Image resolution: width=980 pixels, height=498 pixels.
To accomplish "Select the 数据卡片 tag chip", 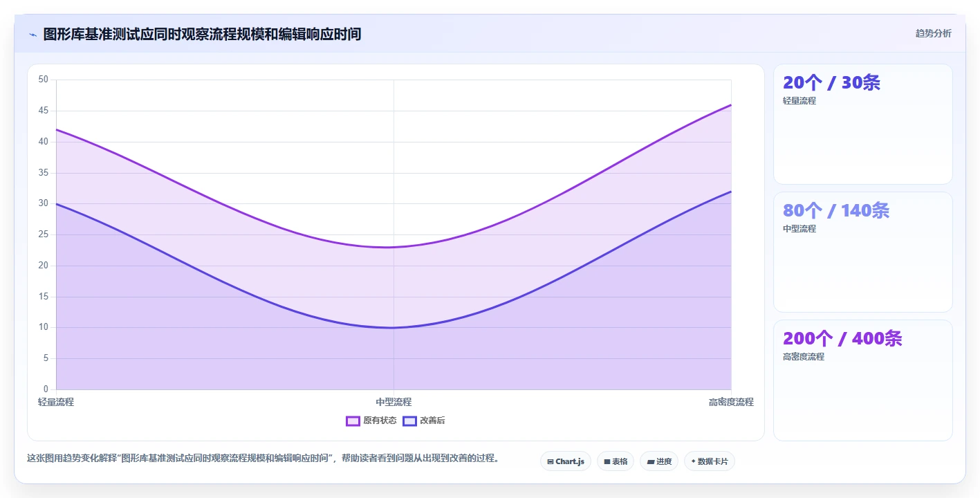I will click(x=709, y=461).
